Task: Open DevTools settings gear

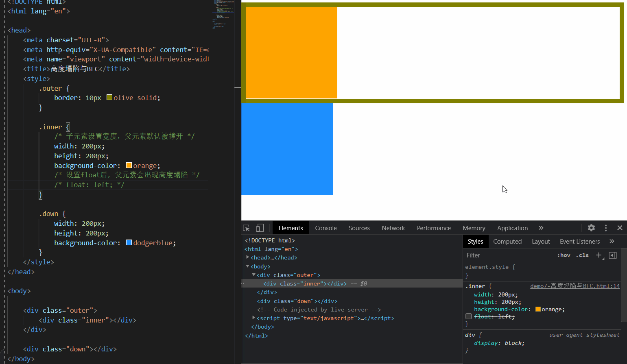Action: (591, 228)
